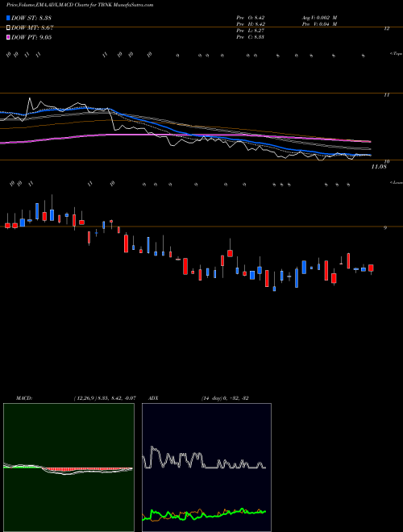Click the 10 price axis label
This screenshot has height=532, width=403.
[x=386, y=161]
